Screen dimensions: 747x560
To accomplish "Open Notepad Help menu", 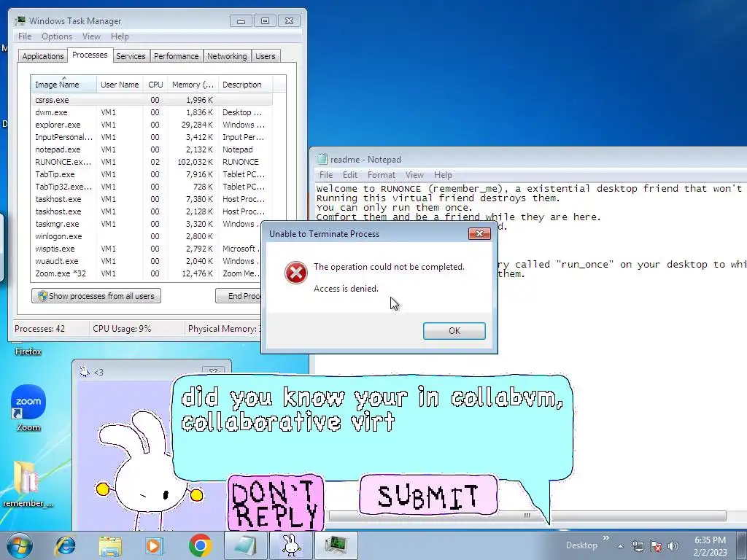I will (443, 175).
